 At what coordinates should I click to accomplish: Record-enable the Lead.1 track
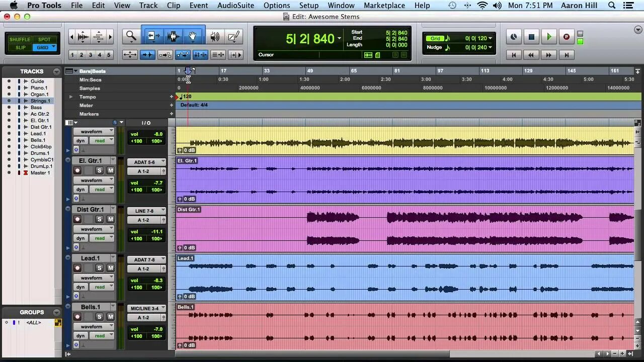[77, 268]
